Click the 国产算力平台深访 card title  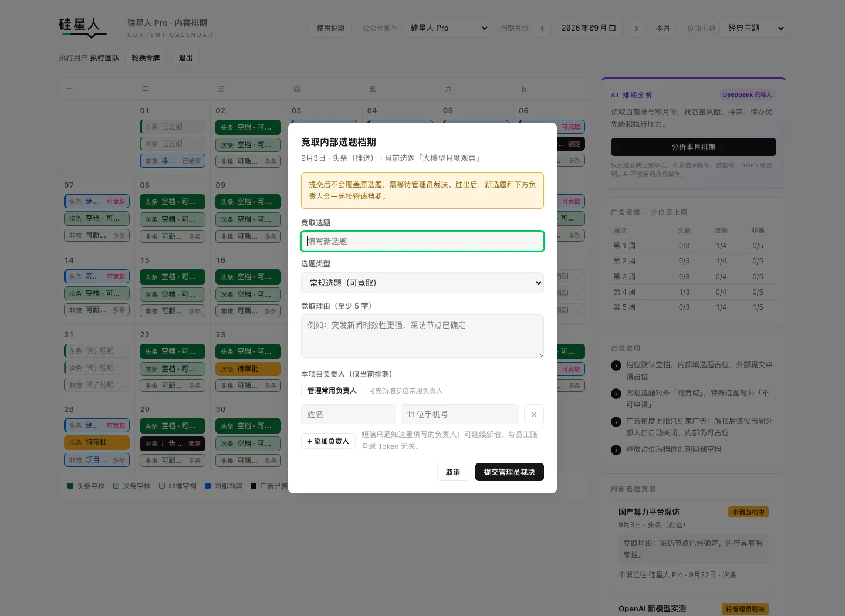(x=649, y=512)
